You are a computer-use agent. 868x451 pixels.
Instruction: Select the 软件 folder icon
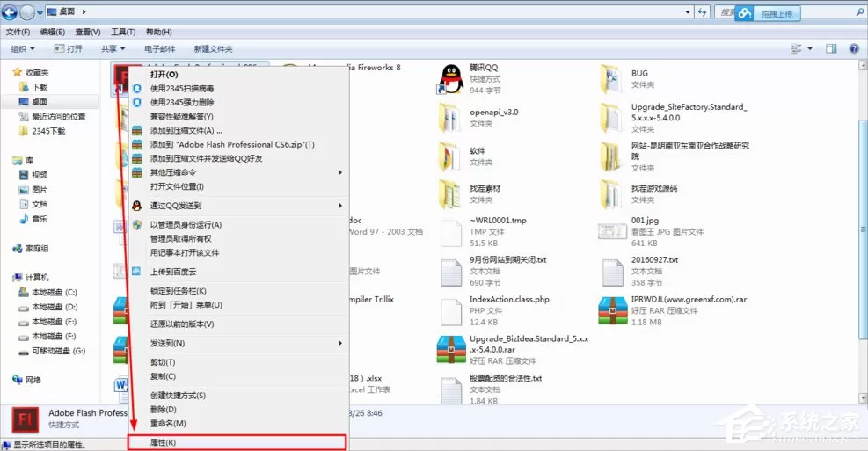449,156
